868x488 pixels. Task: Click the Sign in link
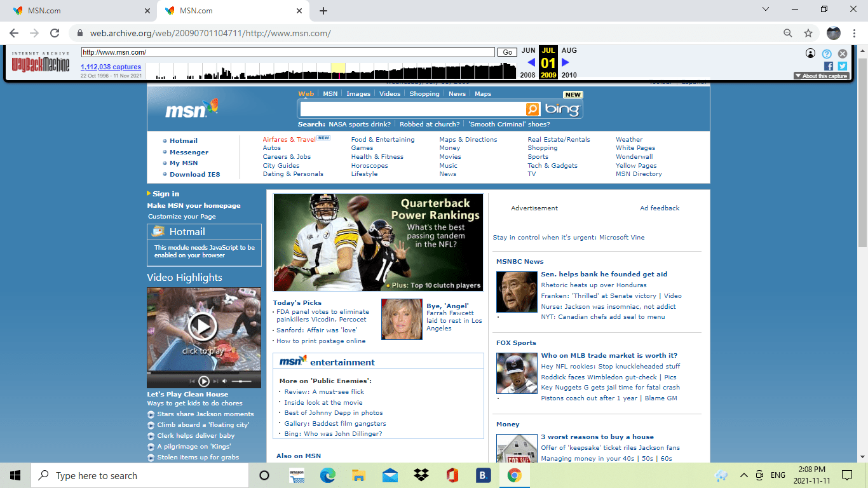[x=166, y=194]
